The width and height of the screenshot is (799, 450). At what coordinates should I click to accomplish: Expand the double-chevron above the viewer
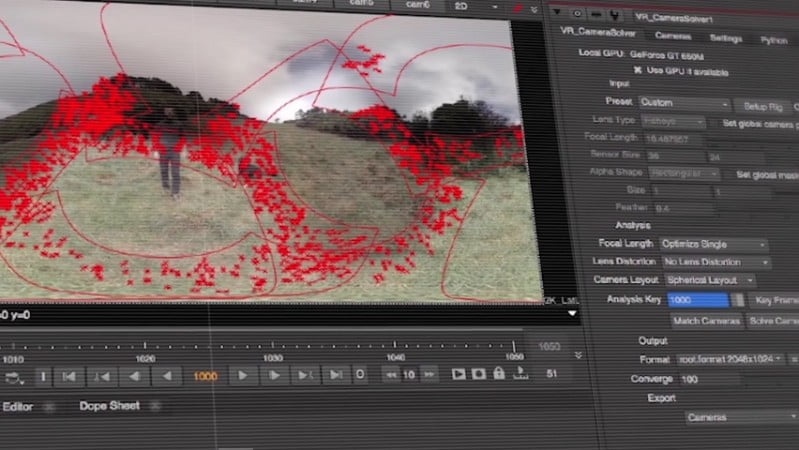(534, 10)
